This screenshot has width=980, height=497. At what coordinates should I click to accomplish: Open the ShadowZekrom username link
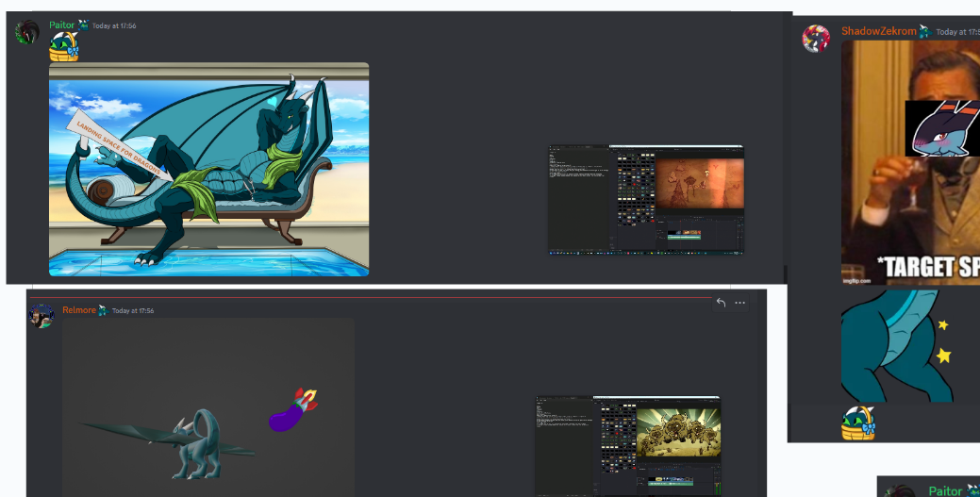(x=879, y=30)
